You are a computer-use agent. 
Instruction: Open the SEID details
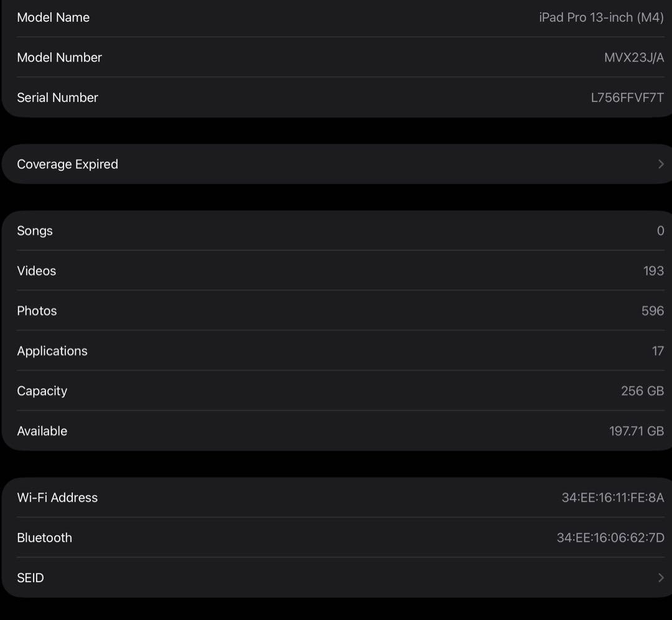point(336,578)
